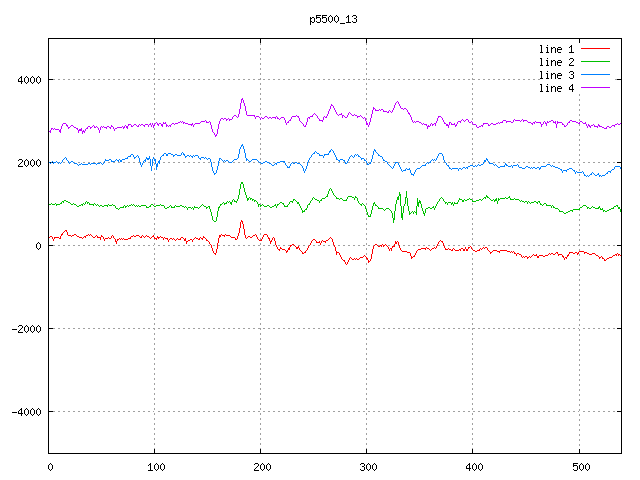This screenshot has height=480, width=640.
Task: Click the red sample beside line 1
Action: [x=595, y=49]
